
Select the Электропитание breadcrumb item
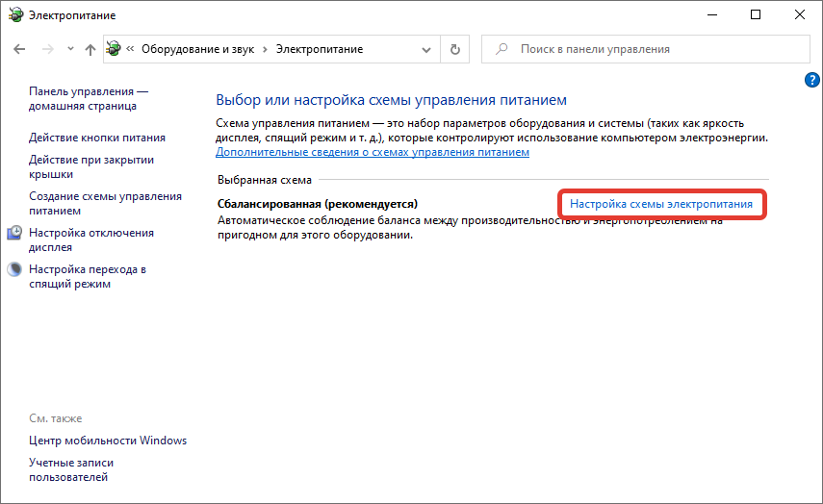[x=320, y=49]
